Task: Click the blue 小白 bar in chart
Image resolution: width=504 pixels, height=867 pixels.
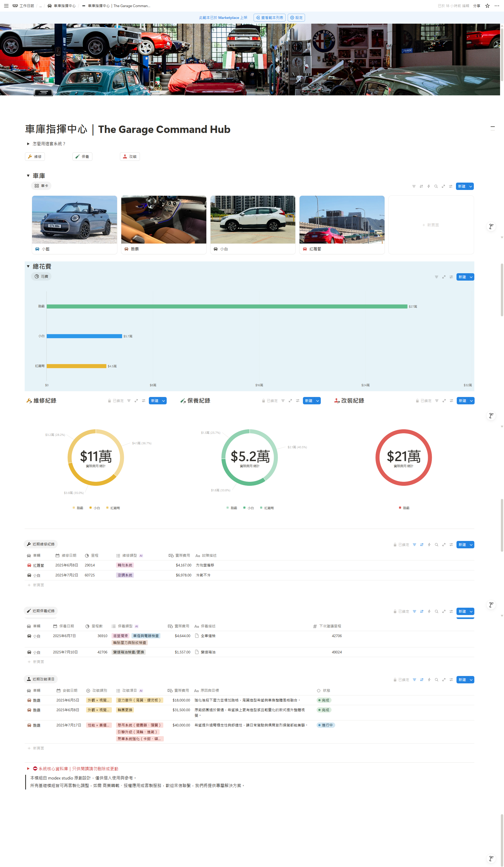Action: (x=84, y=336)
